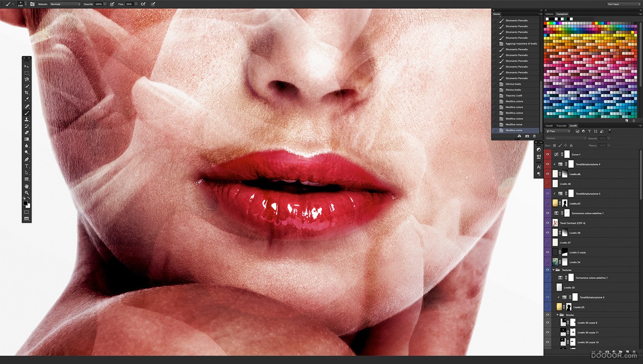Select the Crop tool
This screenshot has height=364, width=643.
click(27, 93)
